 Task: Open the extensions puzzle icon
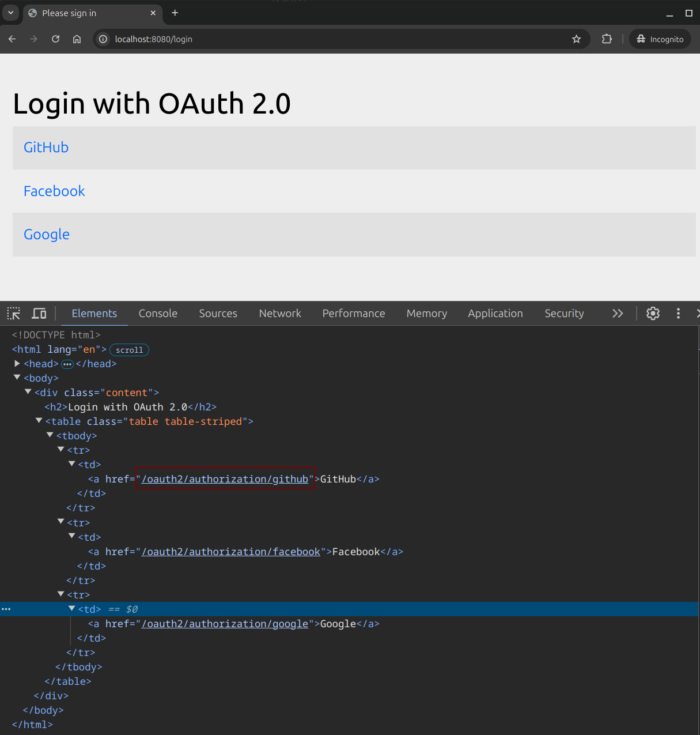607,39
